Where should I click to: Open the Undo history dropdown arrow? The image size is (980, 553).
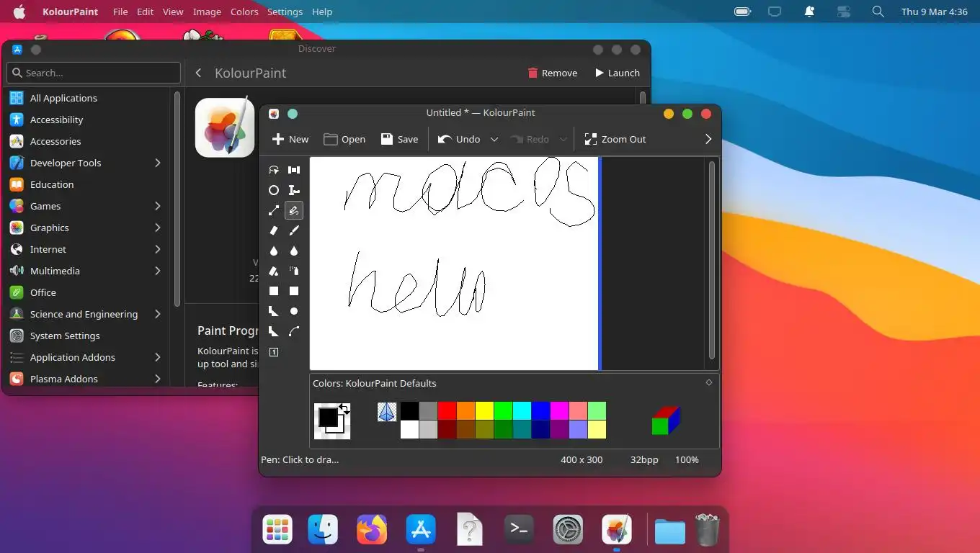tap(494, 139)
